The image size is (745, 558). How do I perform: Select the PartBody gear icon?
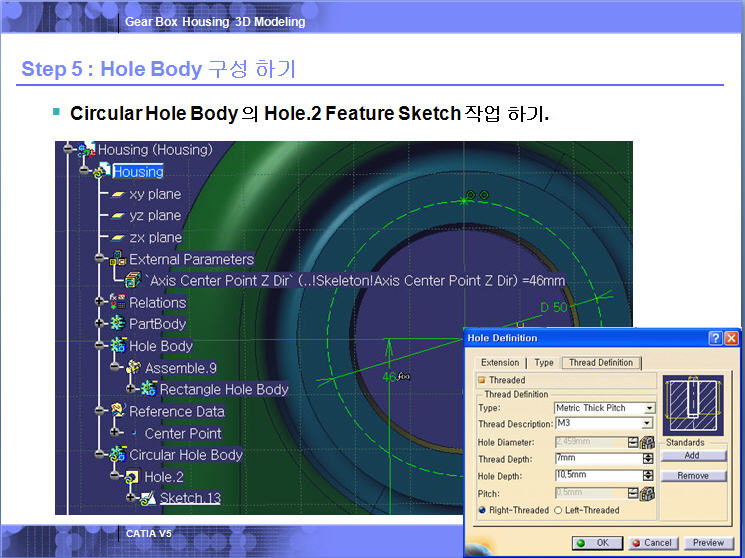[x=118, y=324]
